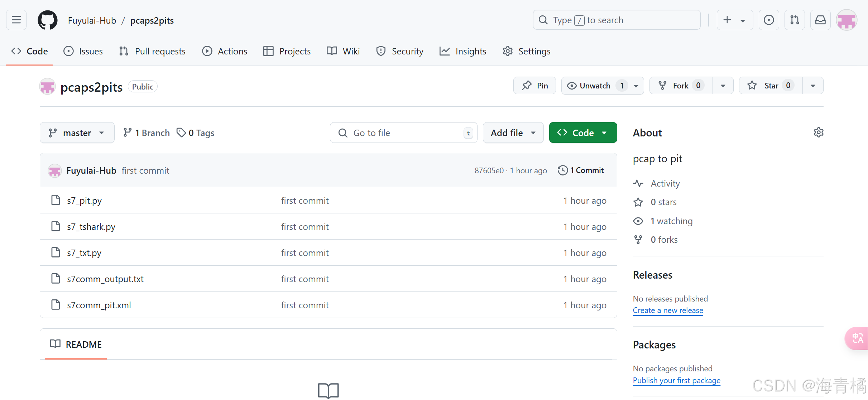Click the search magnifier icon in header

(543, 20)
